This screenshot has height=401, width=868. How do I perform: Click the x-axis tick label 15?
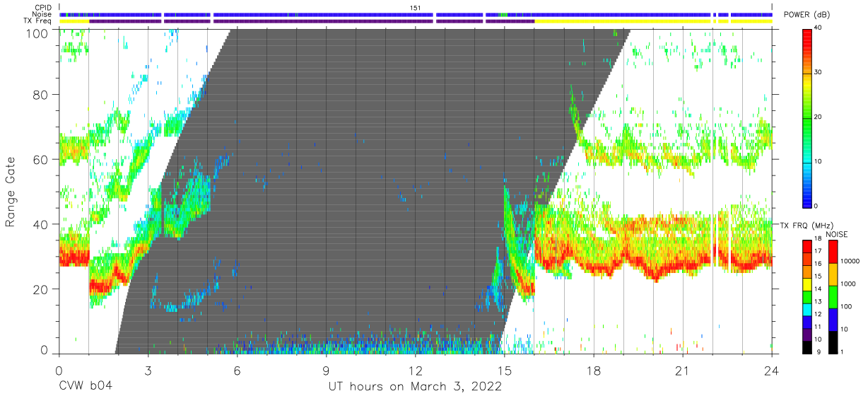pos(505,371)
